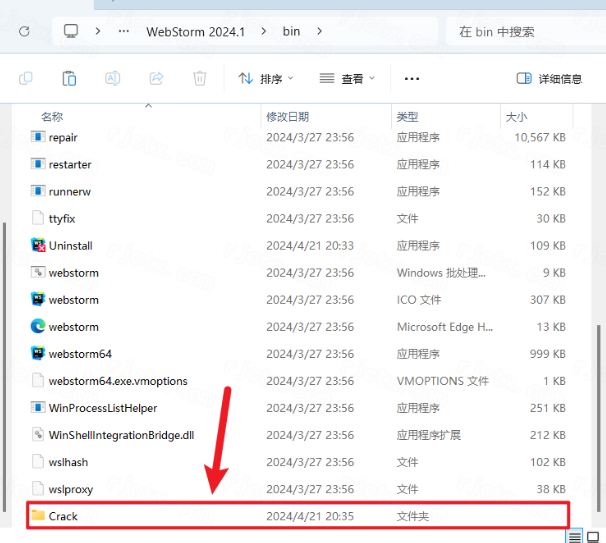Click the file name webstorm64.exe.vmoptions
Screen dimensions: 606x543
(x=118, y=381)
